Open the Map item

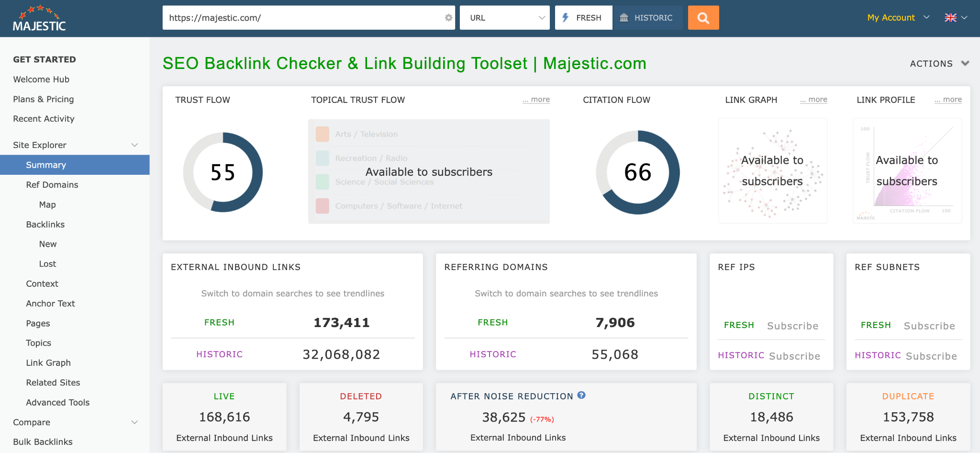coord(47,204)
